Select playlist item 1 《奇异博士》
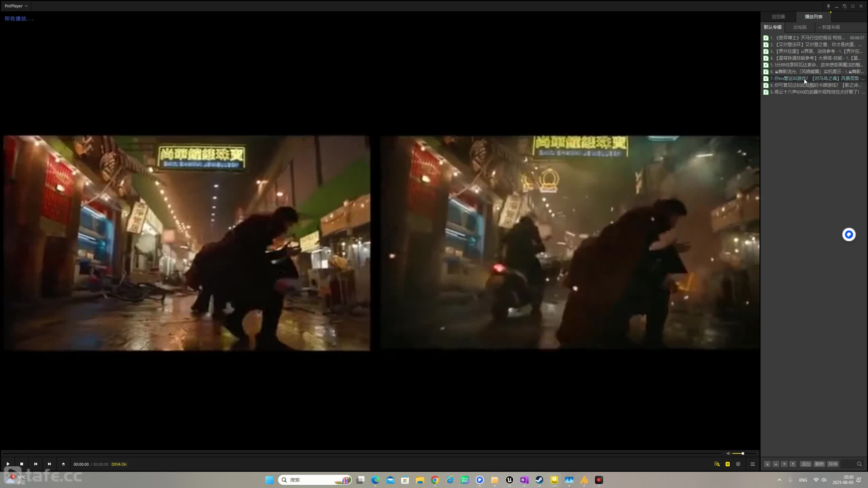This screenshot has height=488, width=868. click(814, 38)
